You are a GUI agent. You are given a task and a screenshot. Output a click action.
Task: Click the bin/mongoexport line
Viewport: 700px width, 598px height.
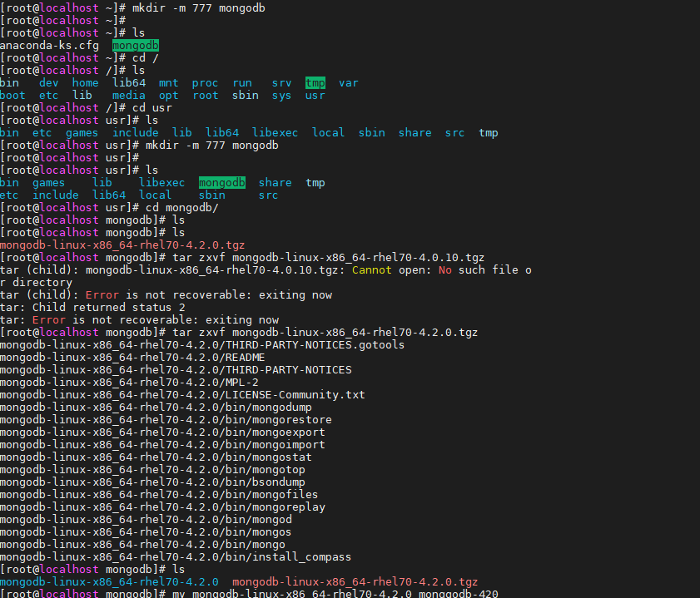[x=162, y=432]
